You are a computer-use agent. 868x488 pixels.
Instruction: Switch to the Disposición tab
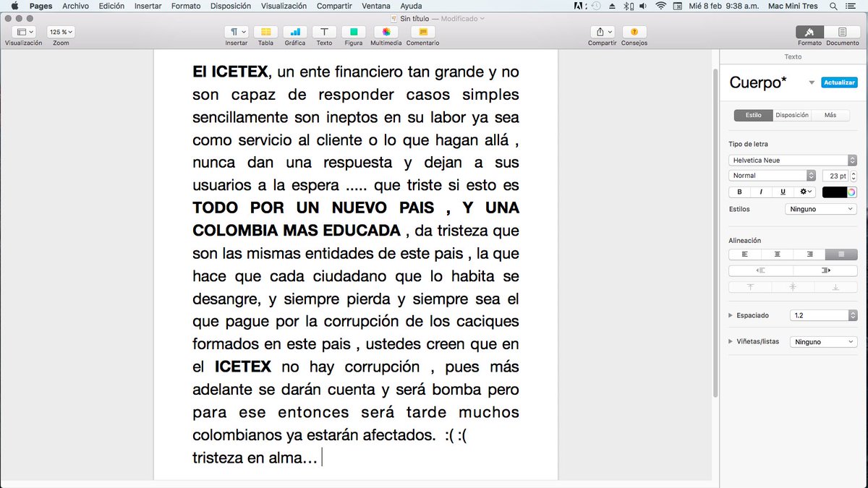tap(792, 115)
